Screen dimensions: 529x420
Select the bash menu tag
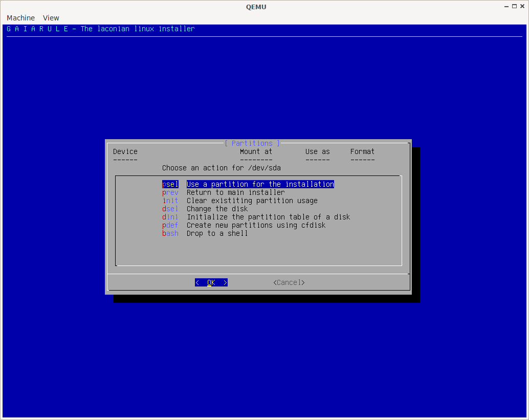coord(170,233)
